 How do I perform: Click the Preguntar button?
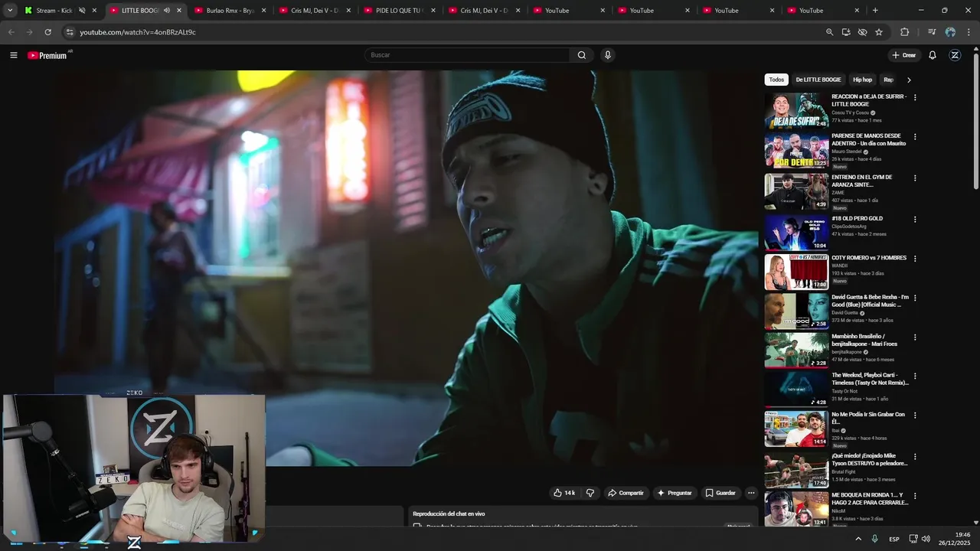tap(674, 493)
